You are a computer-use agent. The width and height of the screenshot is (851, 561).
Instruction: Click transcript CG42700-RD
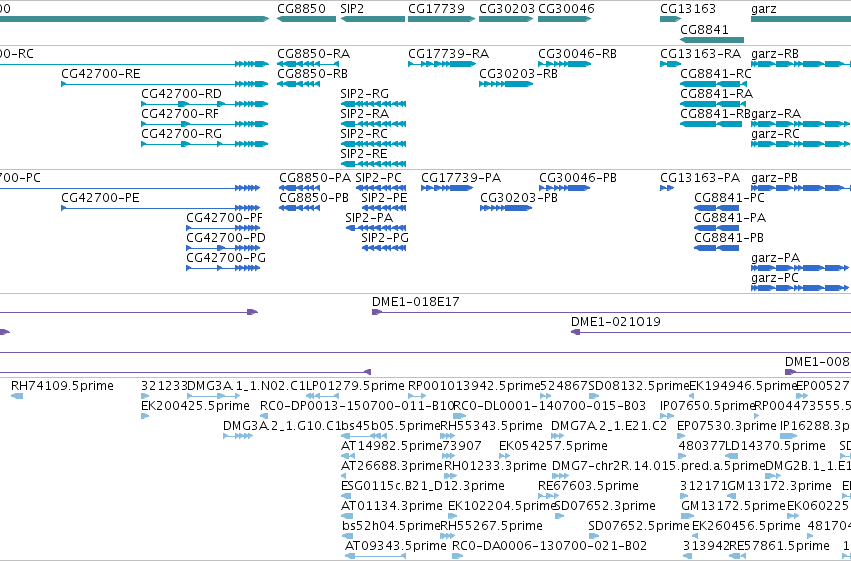point(205,104)
